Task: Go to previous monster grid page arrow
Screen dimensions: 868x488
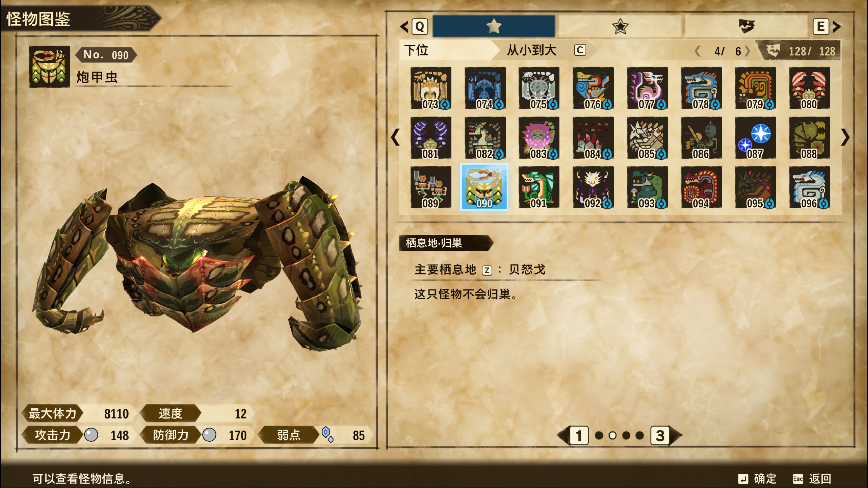Action: pyautogui.click(x=395, y=138)
